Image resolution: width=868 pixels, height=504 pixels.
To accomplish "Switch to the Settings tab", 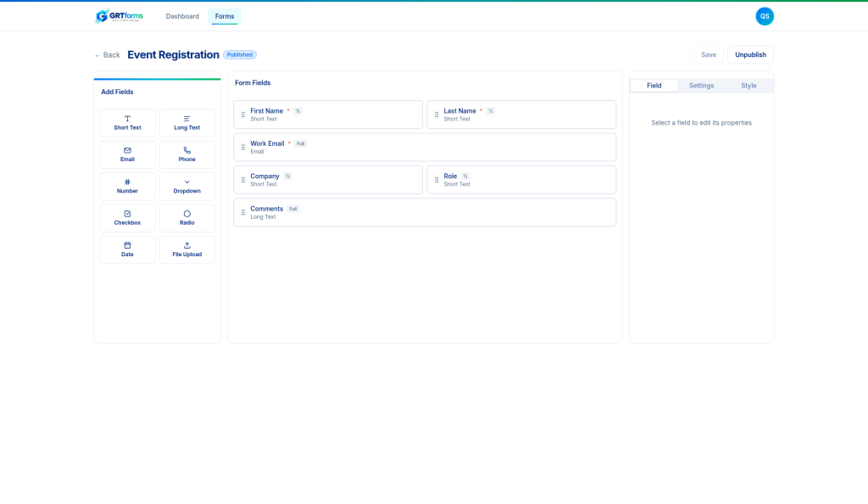I will (701, 86).
